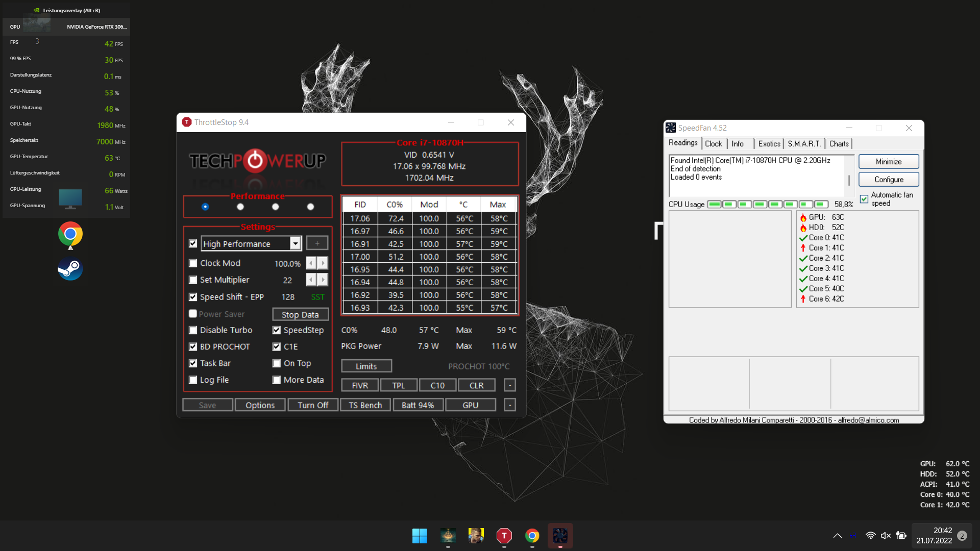The height and width of the screenshot is (551, 980).
Task: Click the FIVR button
Action: click(360, 385)
